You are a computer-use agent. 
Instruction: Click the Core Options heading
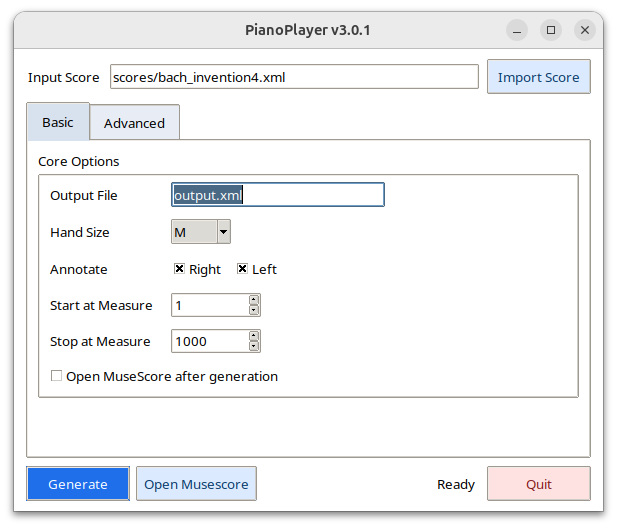point(79,161)
